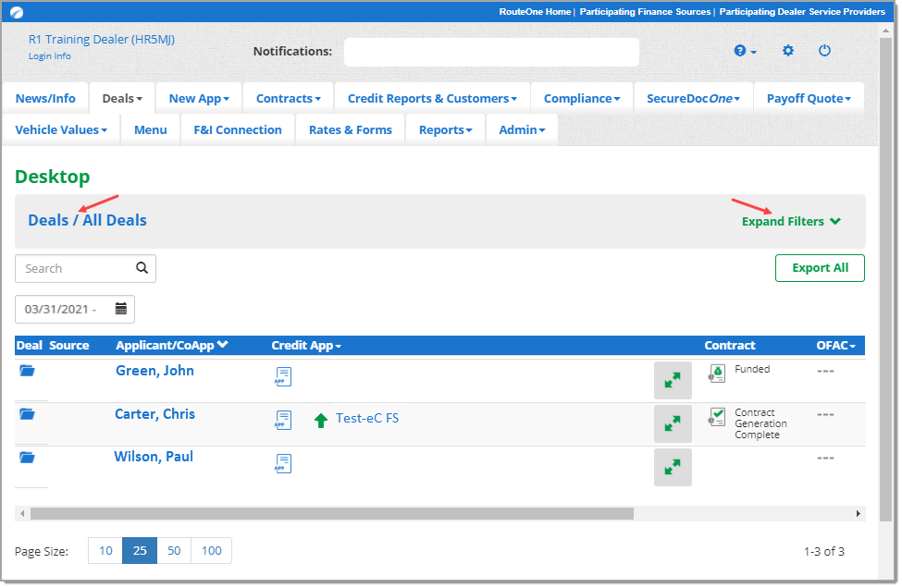902x588 pixels.
Task: Click the vertical page scrollbar
Action: click(x=886, y=279)
